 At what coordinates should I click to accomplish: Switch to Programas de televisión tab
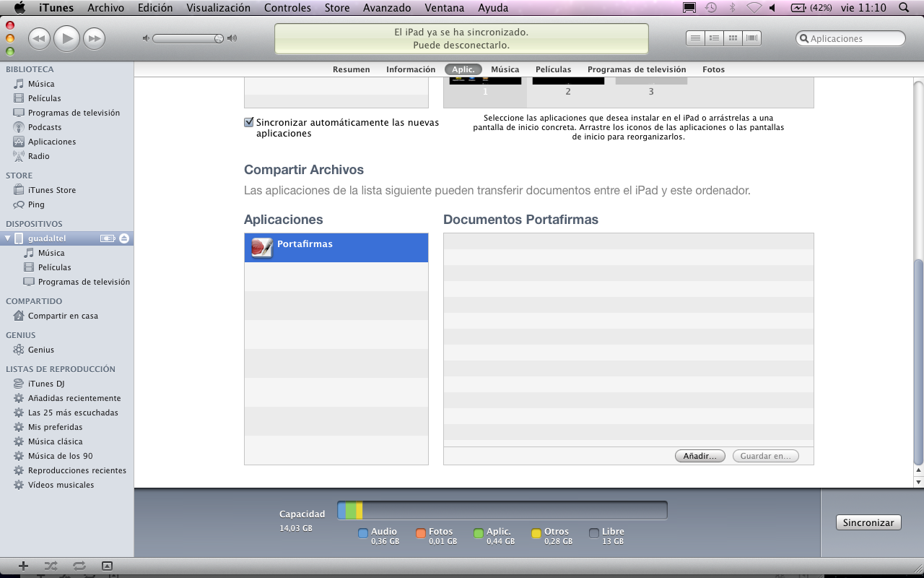tap(637, 69)
